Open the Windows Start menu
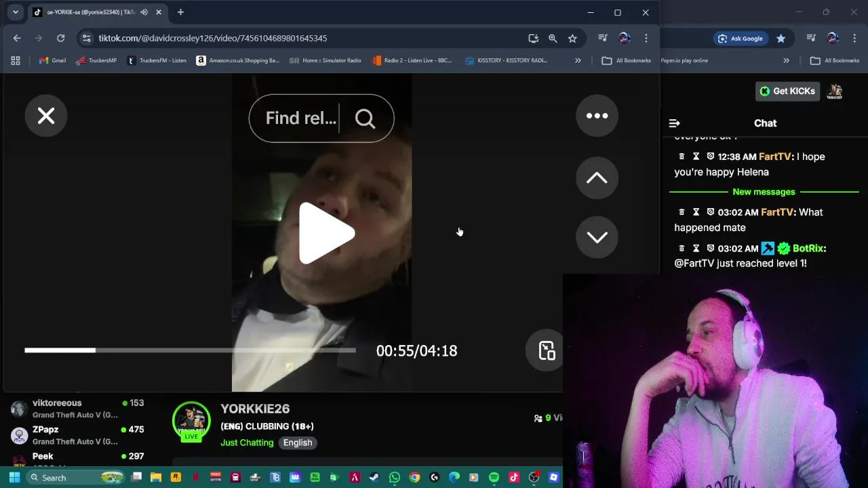This screenshot has height=488, width=868. click(x=14, y=477)
